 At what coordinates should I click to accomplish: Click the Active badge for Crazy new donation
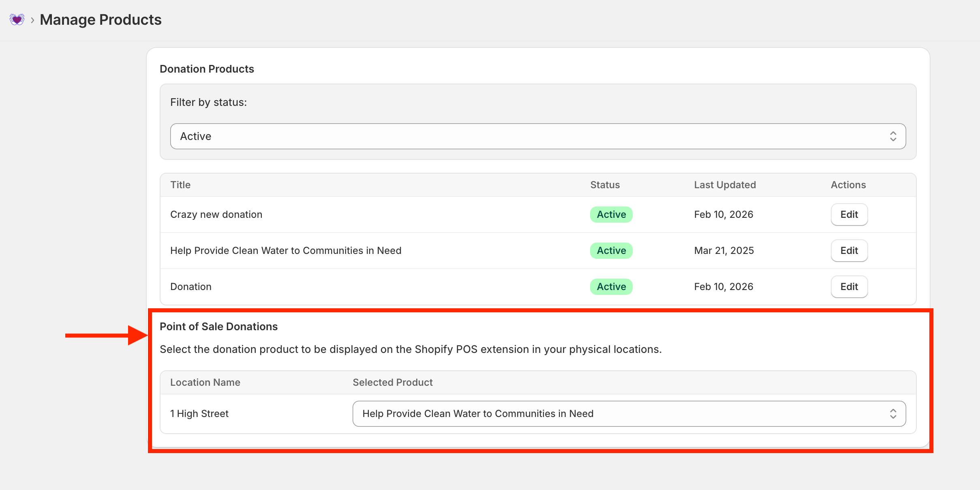[611, 215]
